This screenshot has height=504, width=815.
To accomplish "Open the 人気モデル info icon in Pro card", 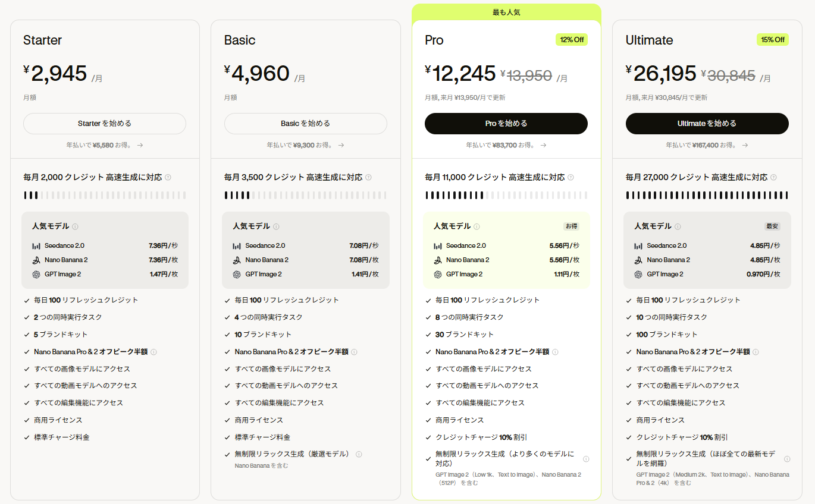I will point(477,226).
